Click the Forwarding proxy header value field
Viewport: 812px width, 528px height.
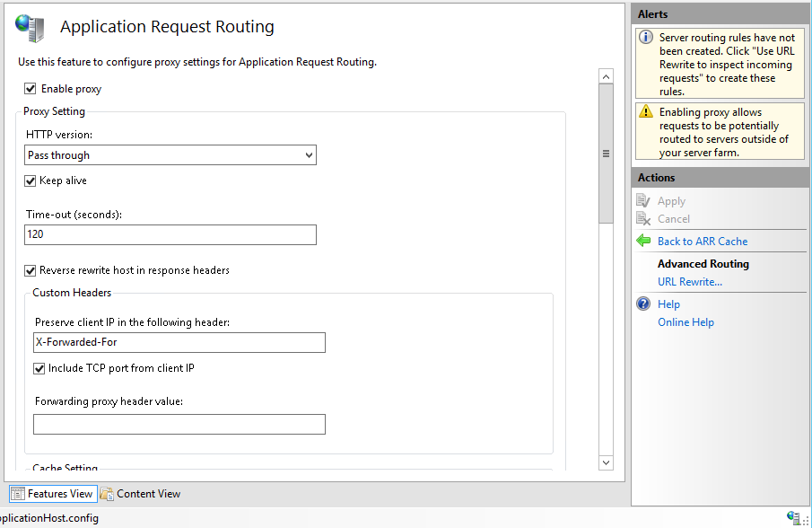click(179, 425)
